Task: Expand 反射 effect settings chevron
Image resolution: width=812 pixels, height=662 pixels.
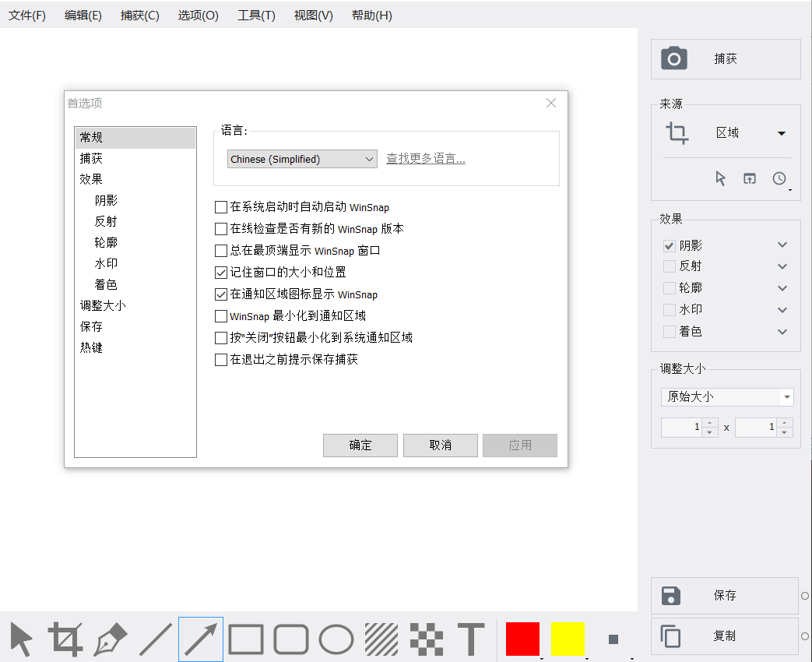Action: click(x=782, y=266)
